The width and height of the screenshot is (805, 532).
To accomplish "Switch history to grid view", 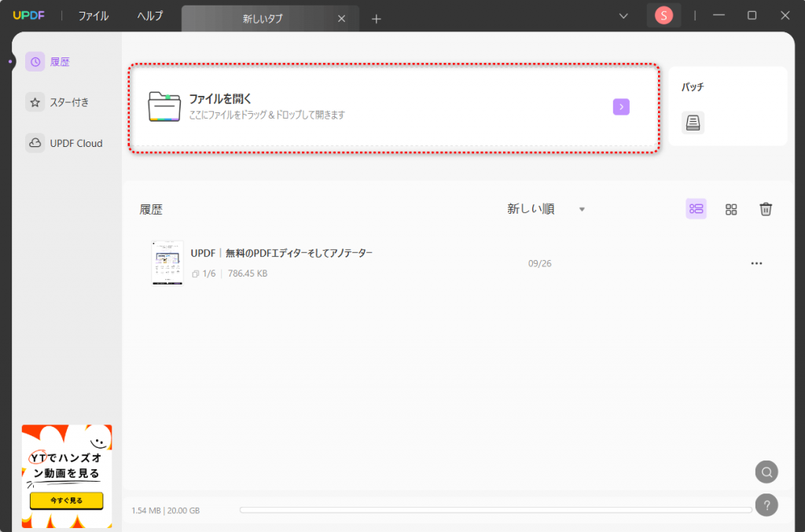I will click(731, 209).
